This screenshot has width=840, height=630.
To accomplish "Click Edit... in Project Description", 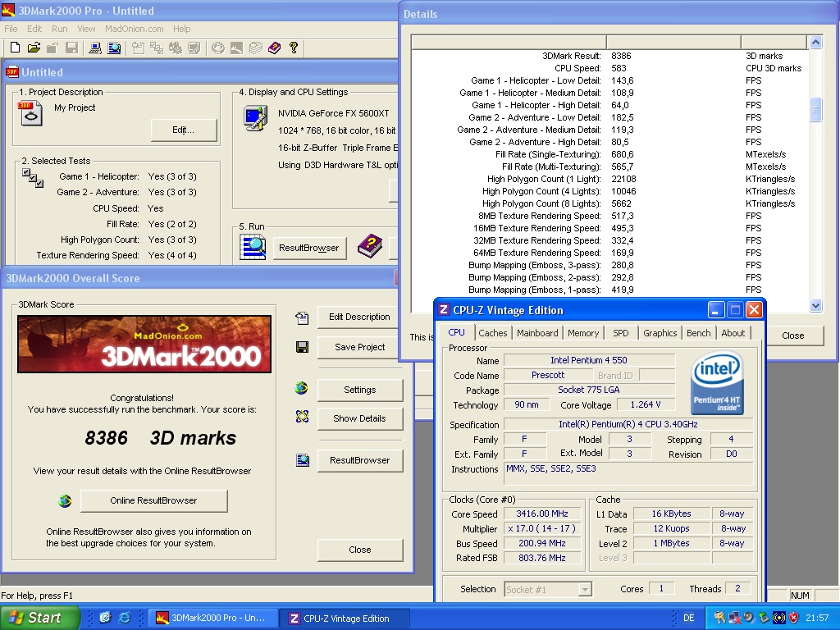I will (183, 130).
